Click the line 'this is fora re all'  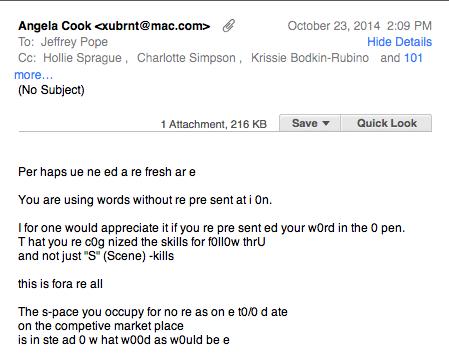coord(60,284)
